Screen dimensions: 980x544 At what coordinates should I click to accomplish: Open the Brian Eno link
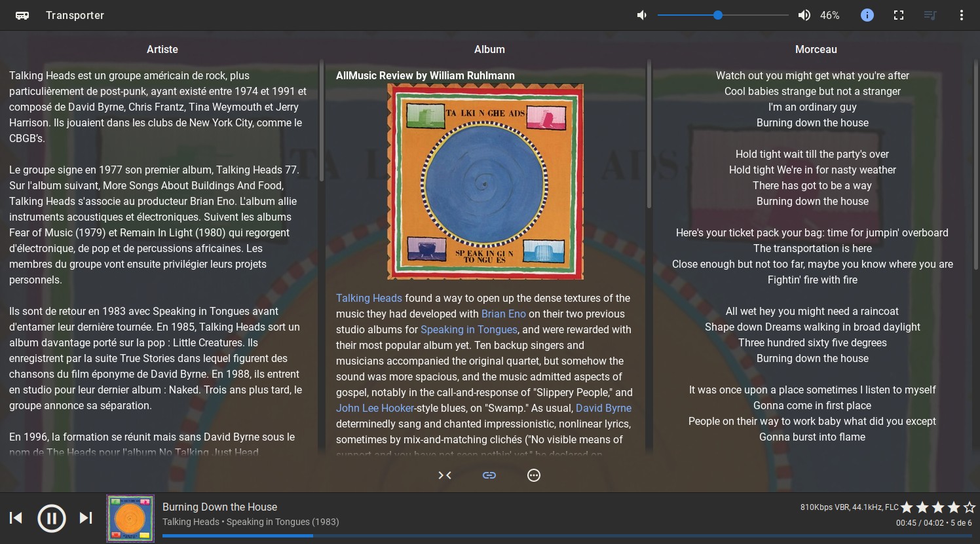point(503,314)
